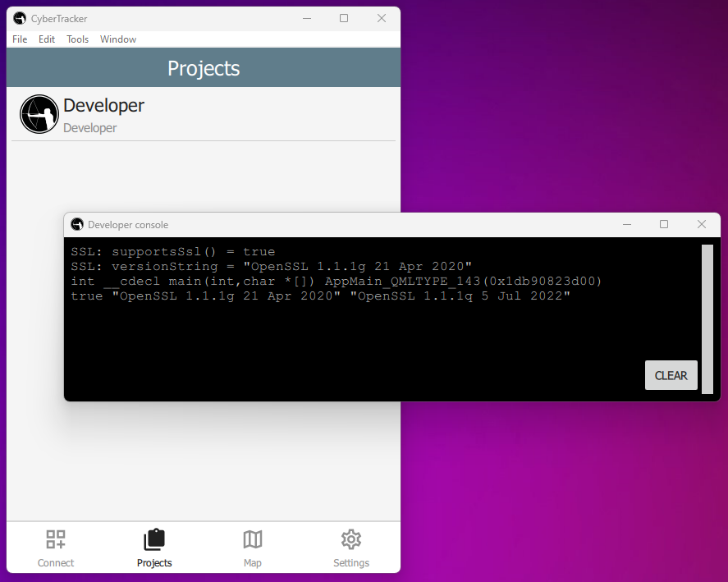Viewport: 728px width, 582px height.
Task: Maximize the CyberTracker main window
Action: pyautogui.click(x=344, y=18)
